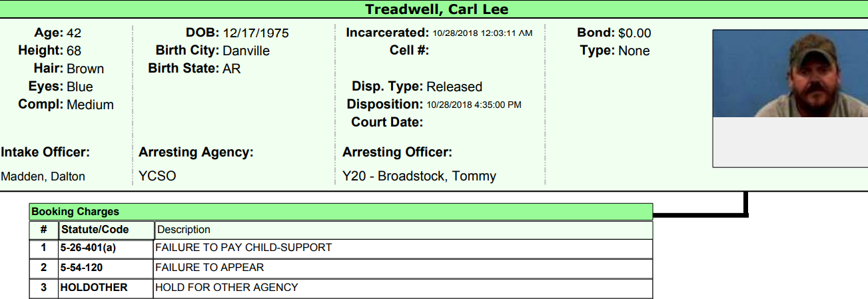The height and width of the screenshot is (299, 868).
Task: Click the DOB value 12/17/1975
Action: point(256,33)
